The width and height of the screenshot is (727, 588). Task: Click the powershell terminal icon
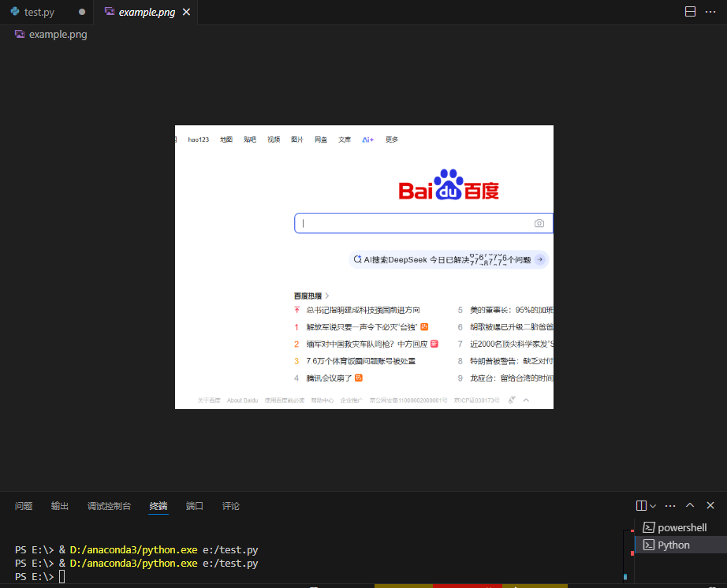(x=649, y=528)
